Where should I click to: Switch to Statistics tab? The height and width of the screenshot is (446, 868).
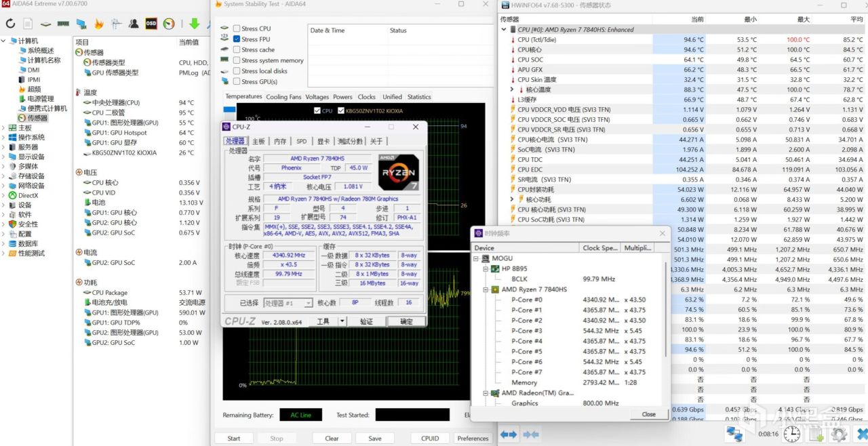tap(419, 97)
